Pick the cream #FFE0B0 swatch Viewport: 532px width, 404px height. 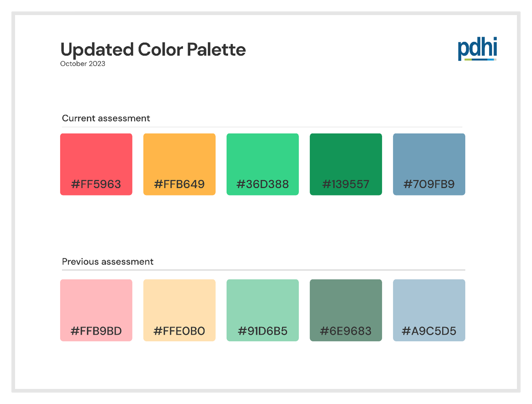pyautogui.click(x=179, y=310)
